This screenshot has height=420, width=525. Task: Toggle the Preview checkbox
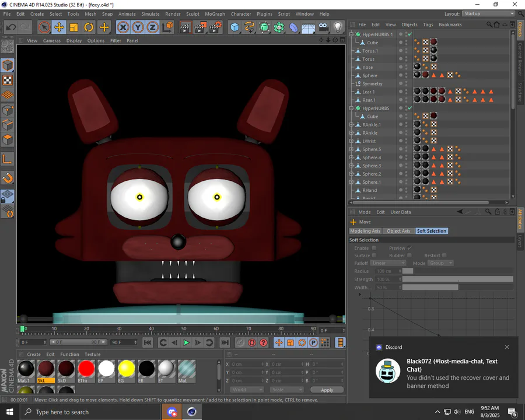409,248
